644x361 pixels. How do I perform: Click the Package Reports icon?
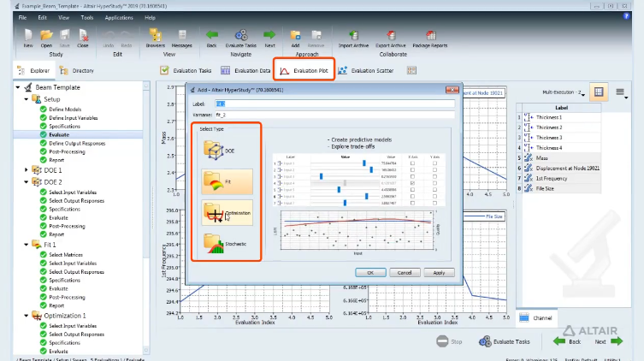(x=430, y=35)
